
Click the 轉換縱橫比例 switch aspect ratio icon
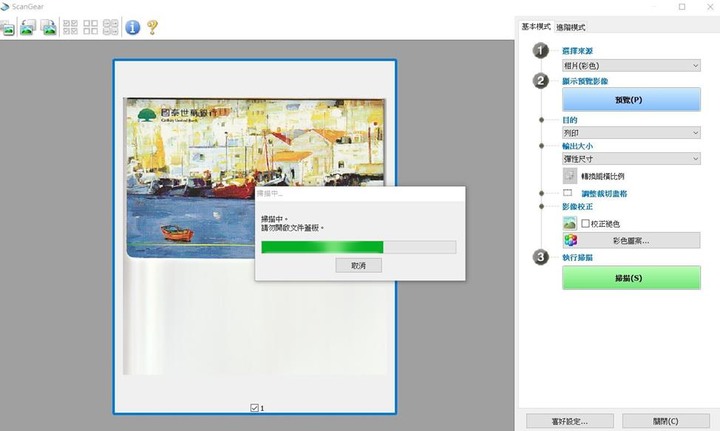(x=570, y=176)
